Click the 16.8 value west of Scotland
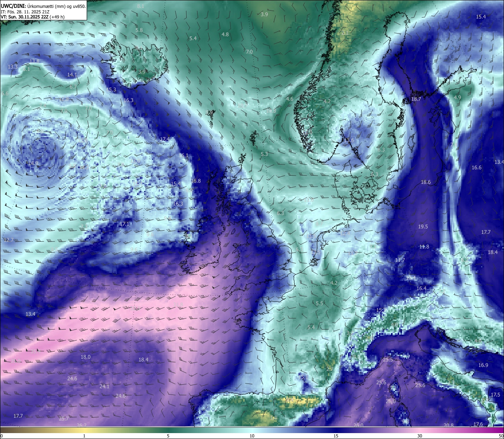The width and height of the screenshot is (504, 439). tap(196, 181)
